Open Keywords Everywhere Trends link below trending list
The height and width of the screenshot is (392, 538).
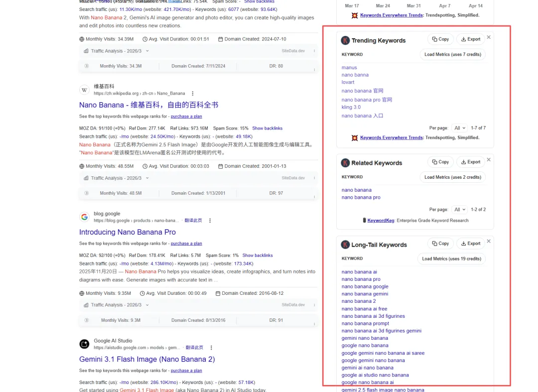pos(392,137)
